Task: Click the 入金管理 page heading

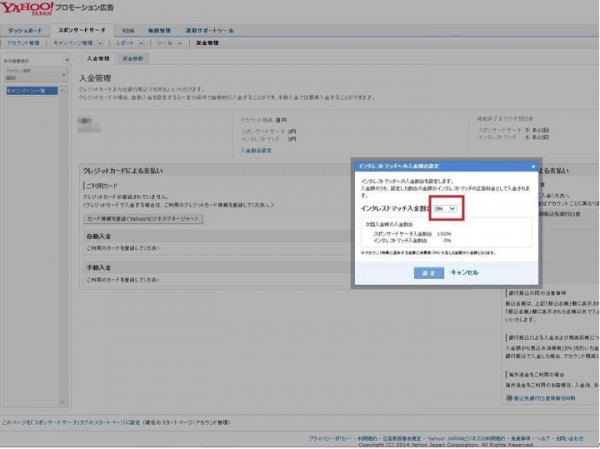Action: click(x=95, y=78)
